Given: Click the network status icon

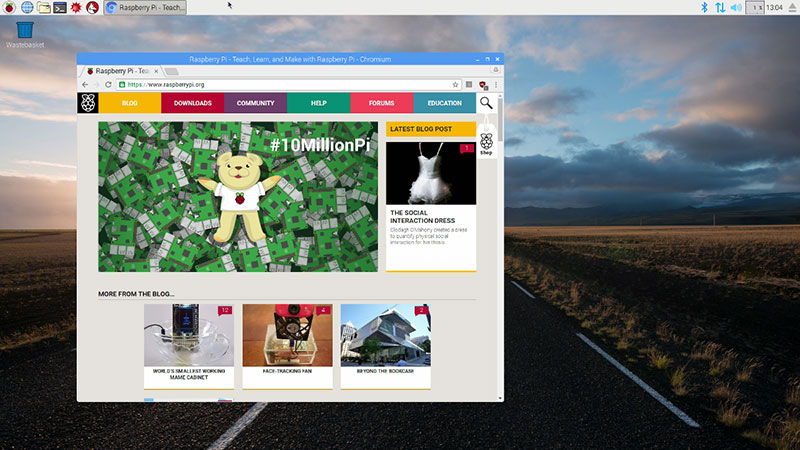Looking at the screenshot, I should [719, 7].
